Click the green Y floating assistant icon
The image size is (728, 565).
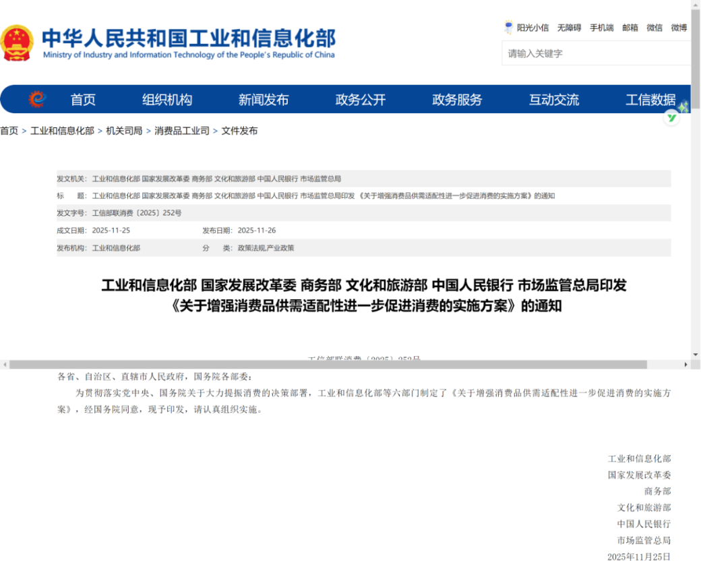click(671, 117)
